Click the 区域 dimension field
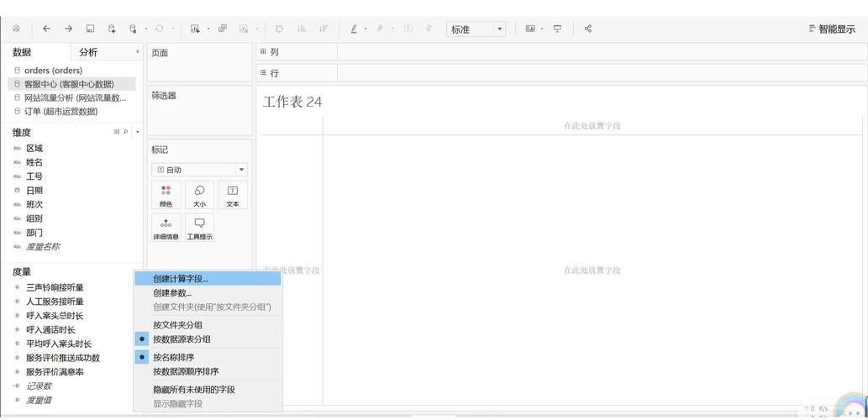Image resolution: width=868 pixels, height=420 pixels. point(34,149)
